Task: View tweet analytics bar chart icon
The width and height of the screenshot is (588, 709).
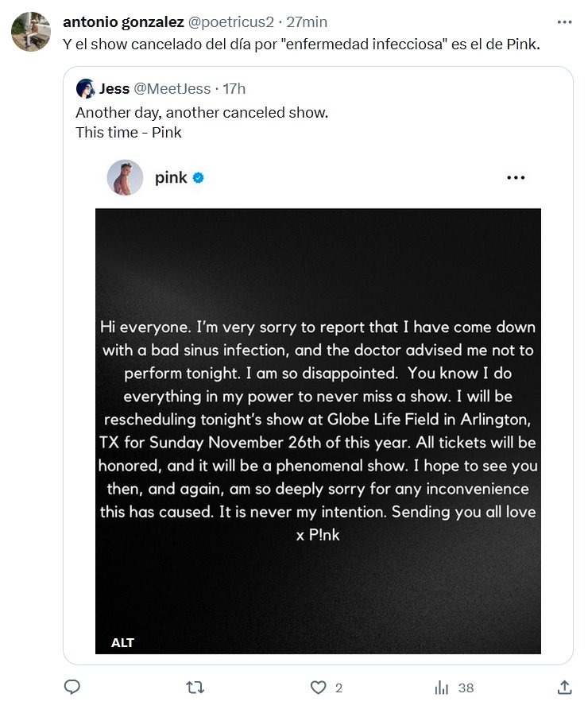Action: (443, 688)
